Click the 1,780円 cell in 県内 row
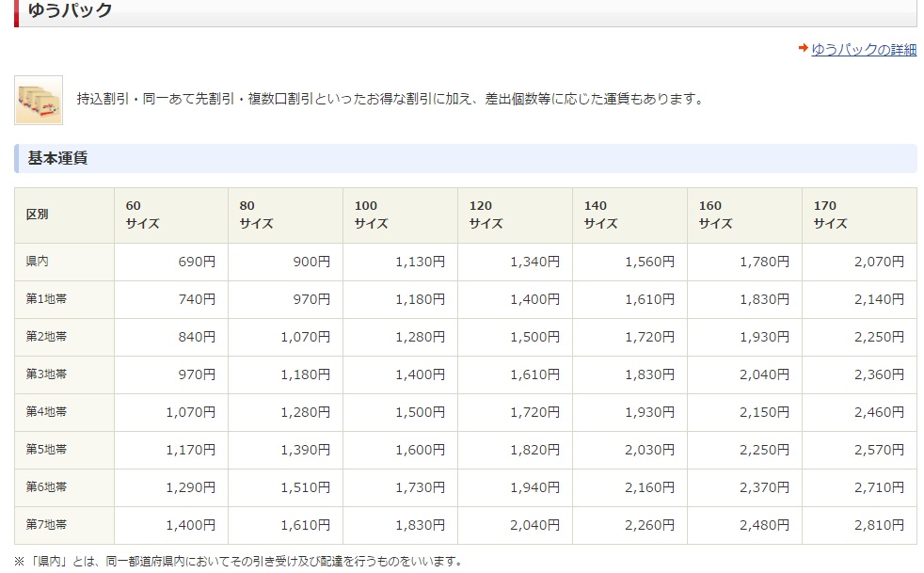924x573 pixels. point(745,262)
